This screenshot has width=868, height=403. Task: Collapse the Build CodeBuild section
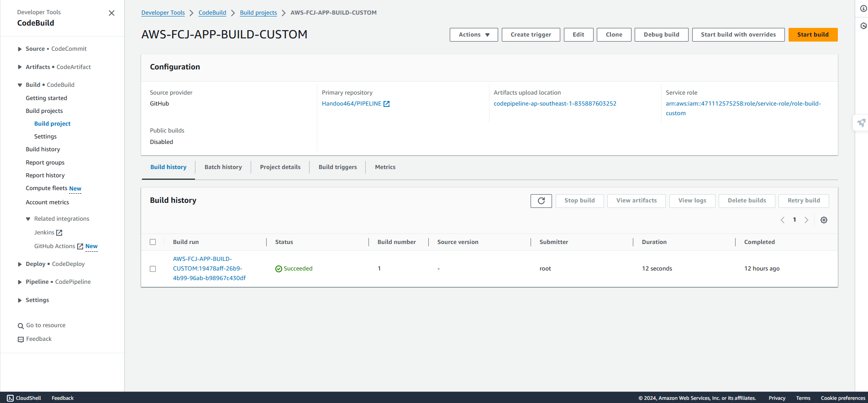pos(20,85)
